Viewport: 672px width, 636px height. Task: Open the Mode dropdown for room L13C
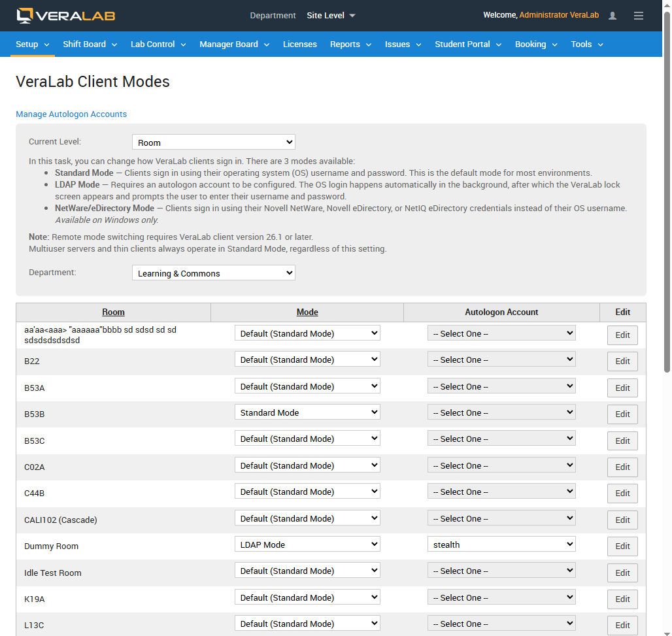pyautogui.click(x=307, y=624)
